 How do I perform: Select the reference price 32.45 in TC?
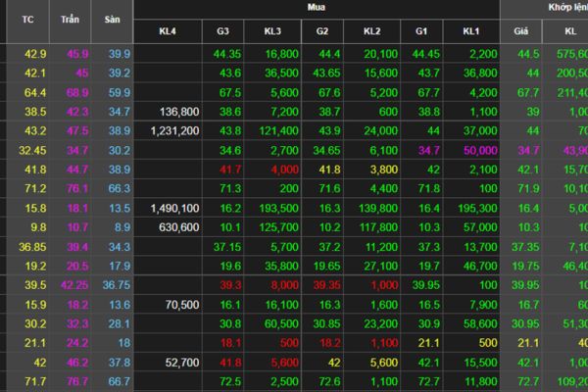(33, 150)
